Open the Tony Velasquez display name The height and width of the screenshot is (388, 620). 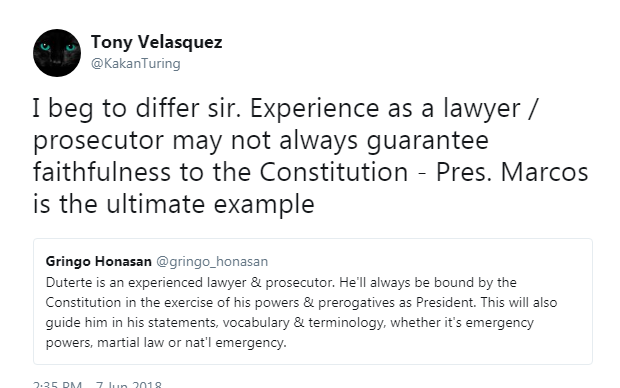[157, 42]
